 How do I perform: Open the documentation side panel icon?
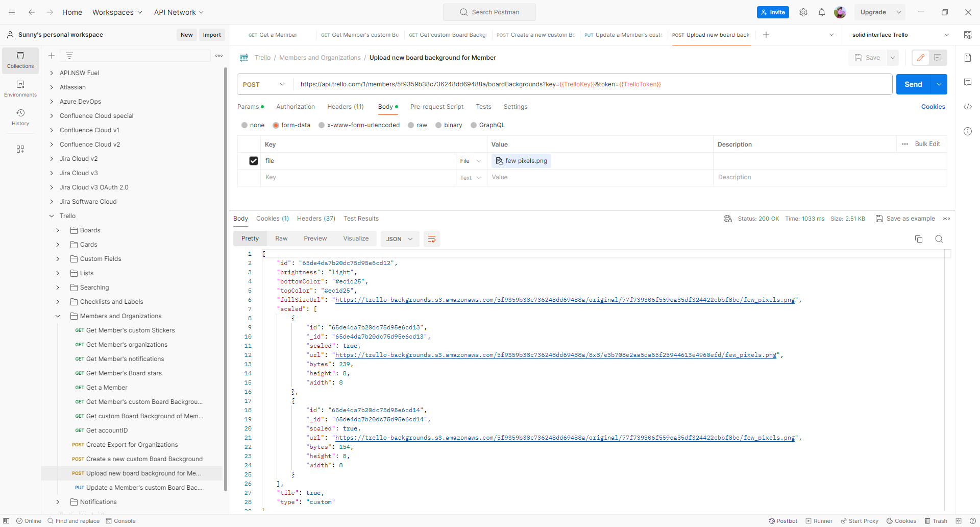tap(968, 58)
